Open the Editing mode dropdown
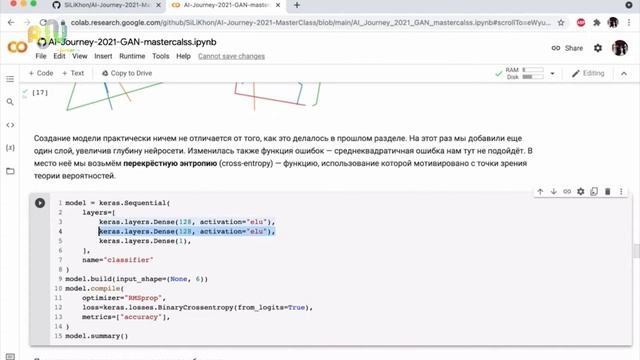This screenshot has height=360, width=640. pyautogui.click(x=588, y=73)
